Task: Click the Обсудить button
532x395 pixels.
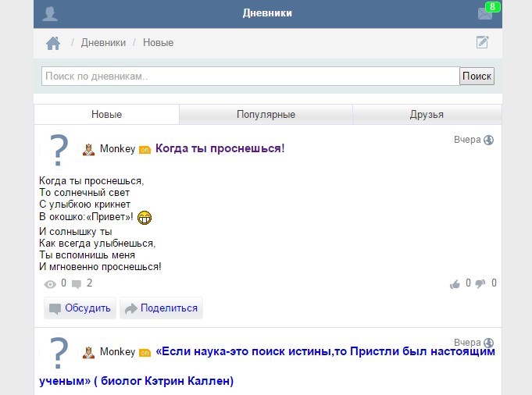Action: tap(80, 308)
